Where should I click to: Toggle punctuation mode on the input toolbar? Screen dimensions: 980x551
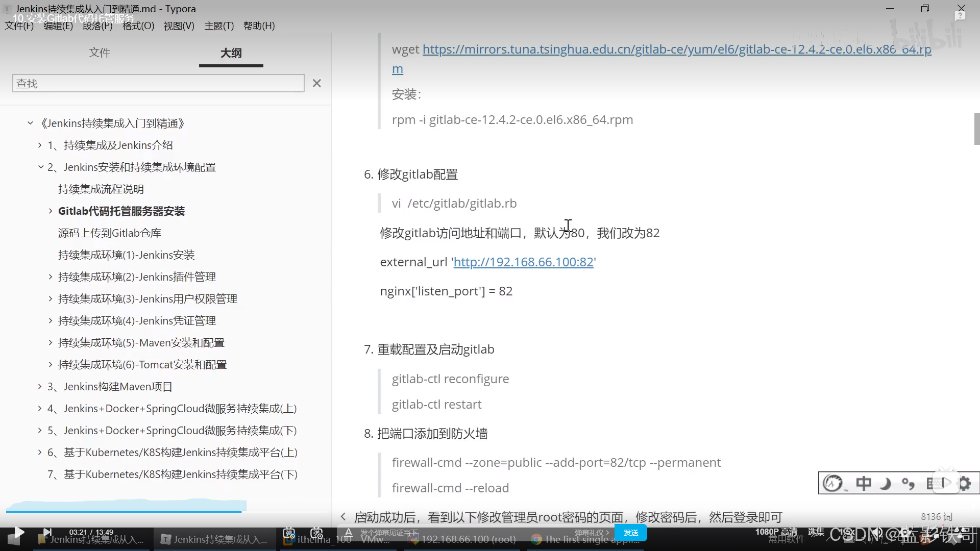pyautogui.click(x=909, y=483)
